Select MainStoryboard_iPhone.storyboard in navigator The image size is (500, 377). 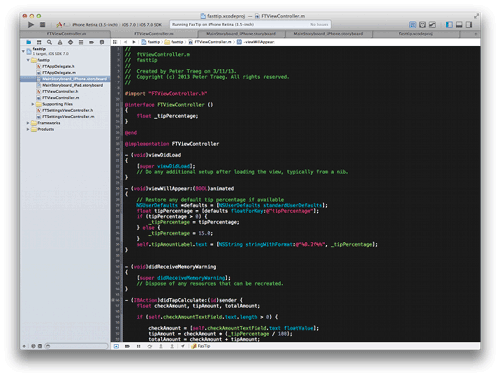pos(65,79)
